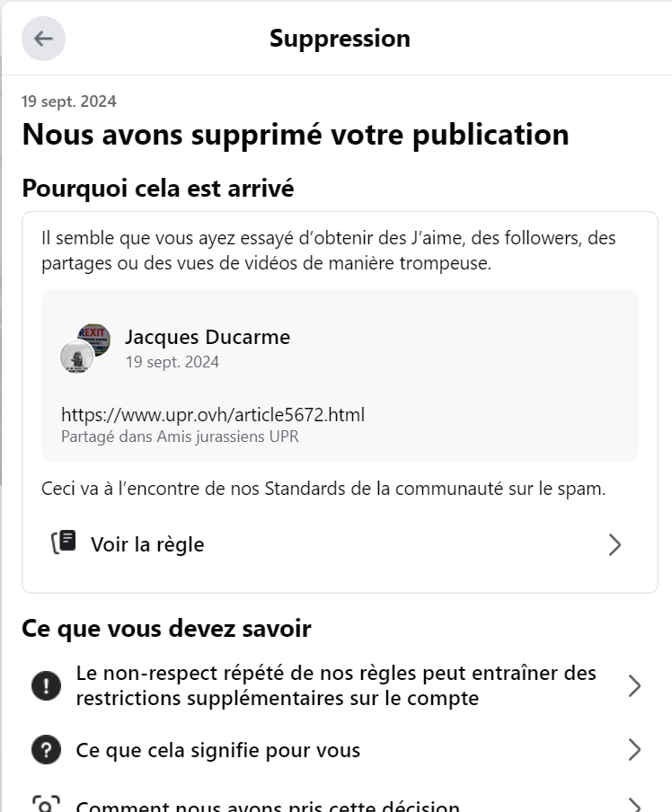Expand chevron for Comment nous avons pris
Viewport: 672px width, 812px height.
click(x=634, y=806)
